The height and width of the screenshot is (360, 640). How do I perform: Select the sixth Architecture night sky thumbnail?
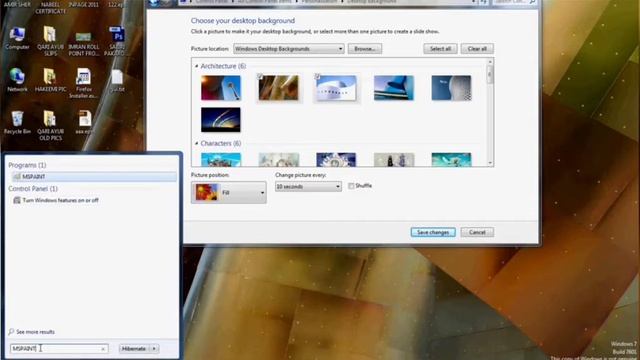pyautogui.click(x=221, y=120)
